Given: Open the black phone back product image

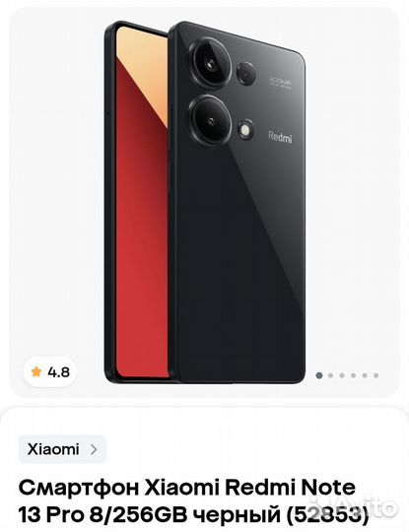Looking at the screenshot, I should pos(239,204).
